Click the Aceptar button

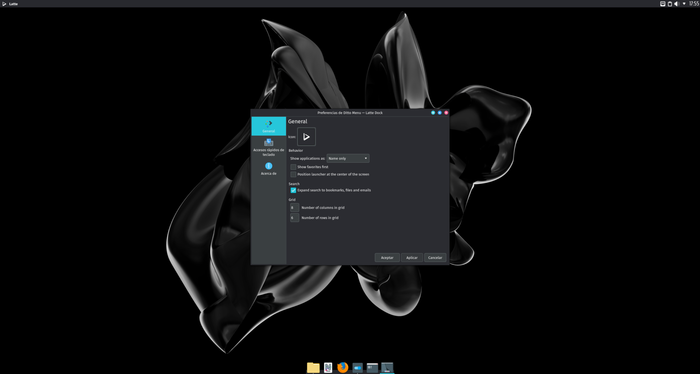[387, 258]
